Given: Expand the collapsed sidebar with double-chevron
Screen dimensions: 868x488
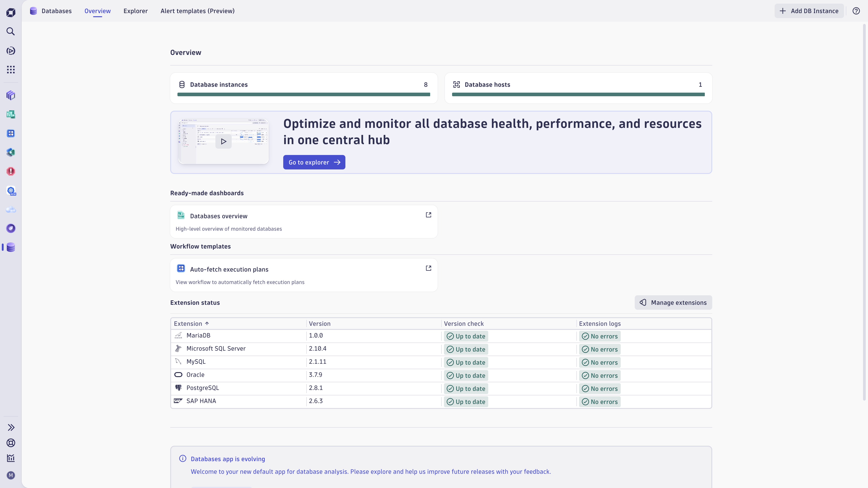Looking at the screenshot, I should click(x=11, y=427).
